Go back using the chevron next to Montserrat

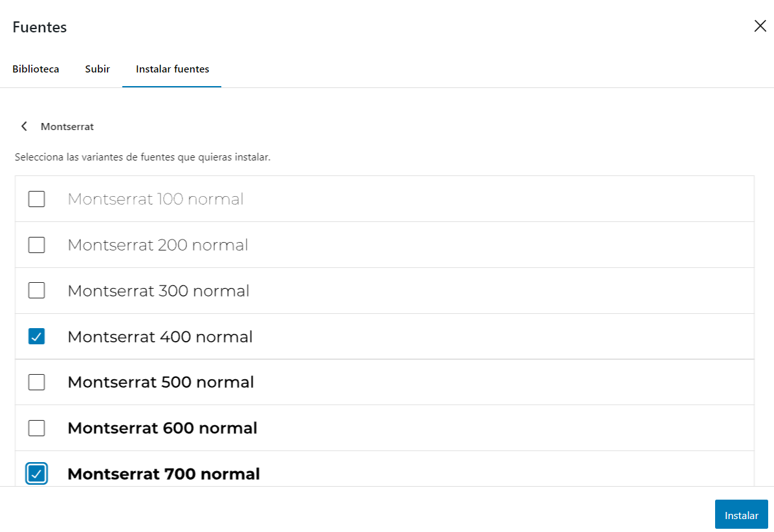point(25,126)
